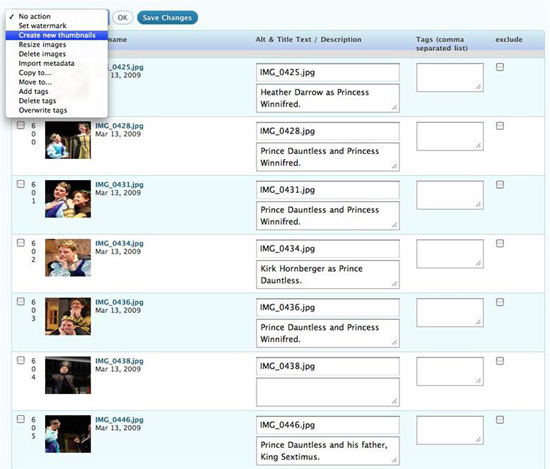Open thumbnail of IMG_0436.jpg
The height and width of the screenshot is (469, 550).
(68, 316)
